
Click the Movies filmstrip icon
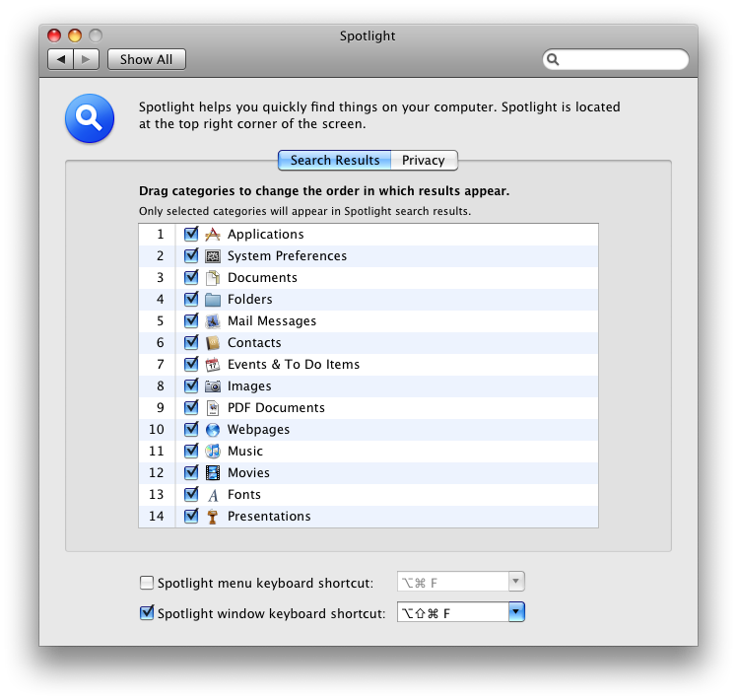click(x=213, y=473)
